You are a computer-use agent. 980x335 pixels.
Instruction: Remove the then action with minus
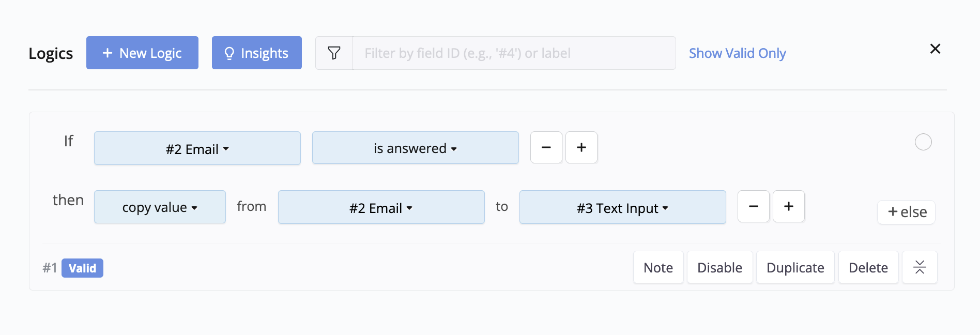click(x=753, y=207)
